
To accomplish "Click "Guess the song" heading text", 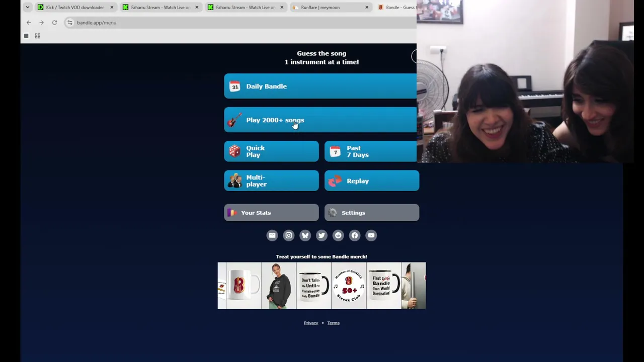I will coord(321,53).
